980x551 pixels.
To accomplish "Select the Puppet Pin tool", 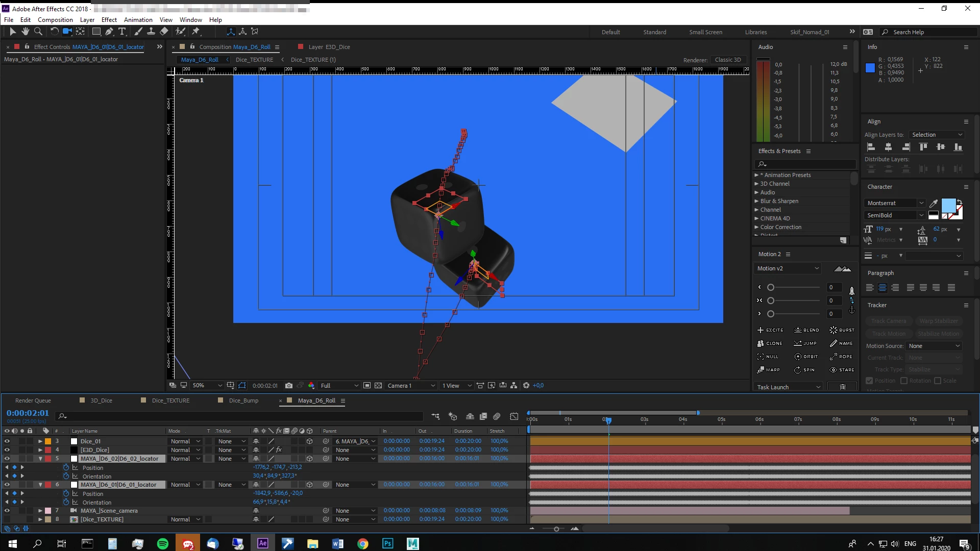I will [x=195, y=32].
